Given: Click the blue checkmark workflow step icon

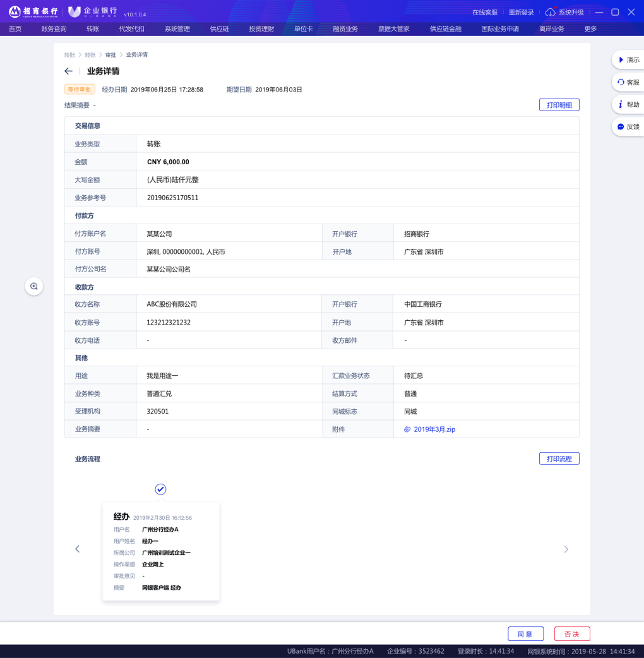Looking at the screenshot, I should [160, 489].
